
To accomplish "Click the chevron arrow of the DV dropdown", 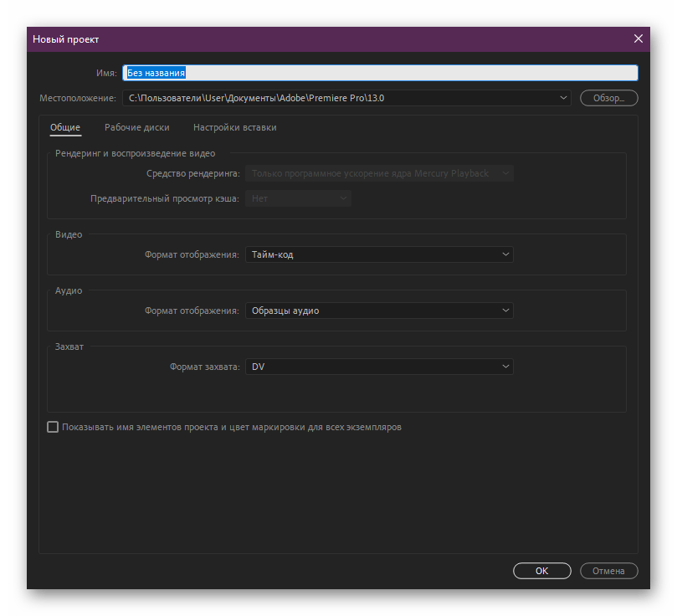I will 505,367.
